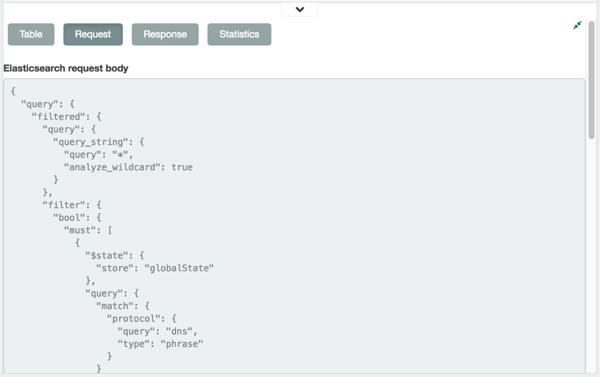
Task: Click the "bool" key line
Action: tap(77, 218)
